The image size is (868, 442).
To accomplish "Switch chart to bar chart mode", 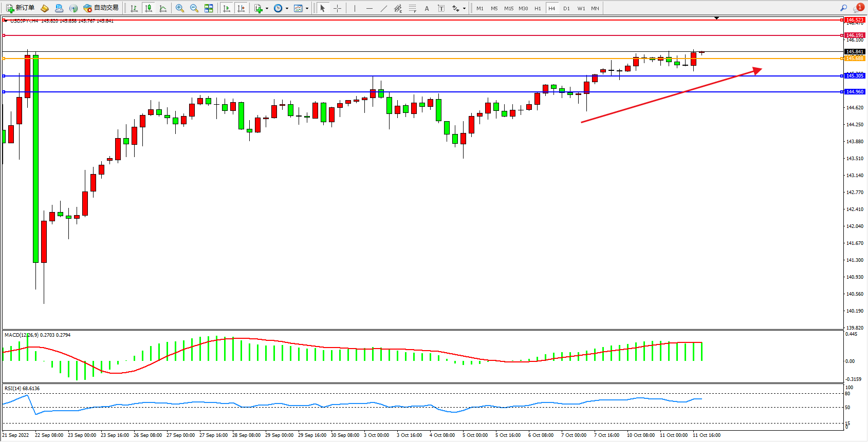I will [134, 8].
